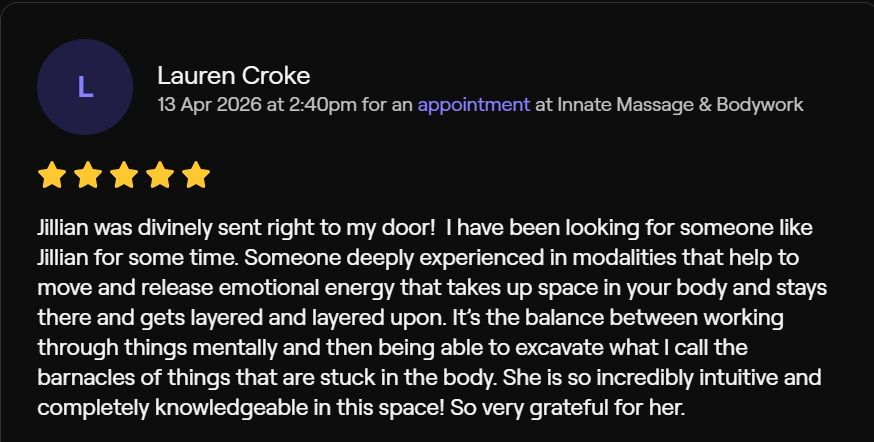Click reviewer name Lauren Croke
Screen dimensions: 874x442
click(234, 76)
